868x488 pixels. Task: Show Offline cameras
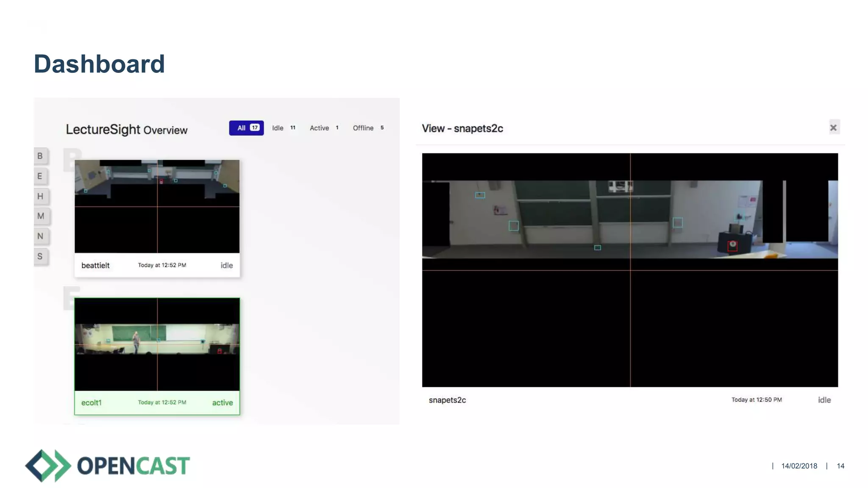coord(368,128)
